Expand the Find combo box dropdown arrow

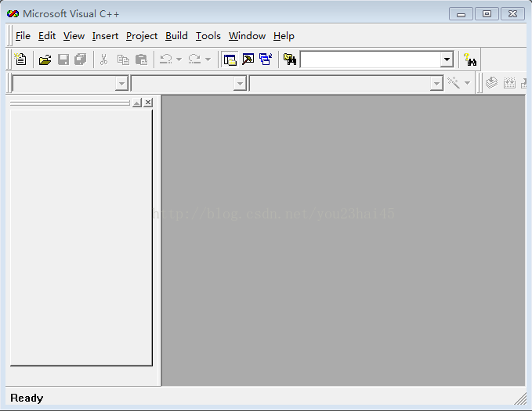click(447, 59)
